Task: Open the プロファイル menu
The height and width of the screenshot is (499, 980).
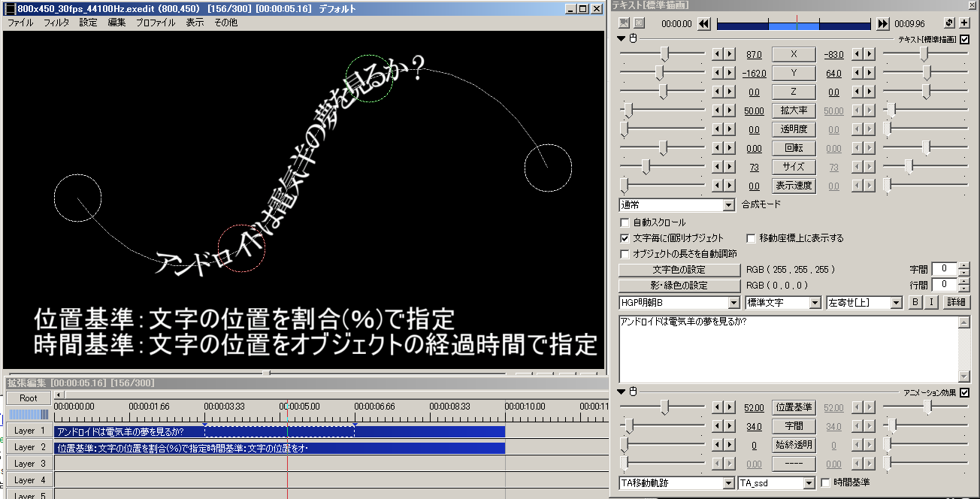Action: pos(156,23)
